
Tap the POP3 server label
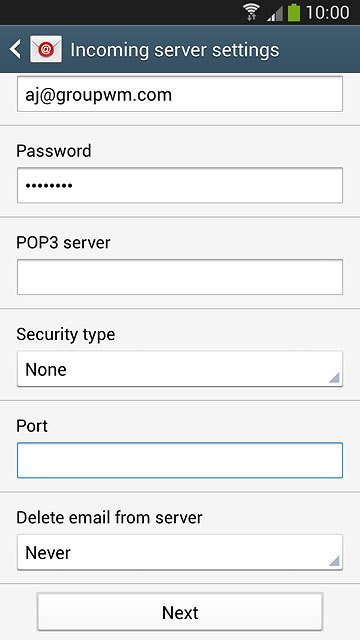click(x=63, y=243)
